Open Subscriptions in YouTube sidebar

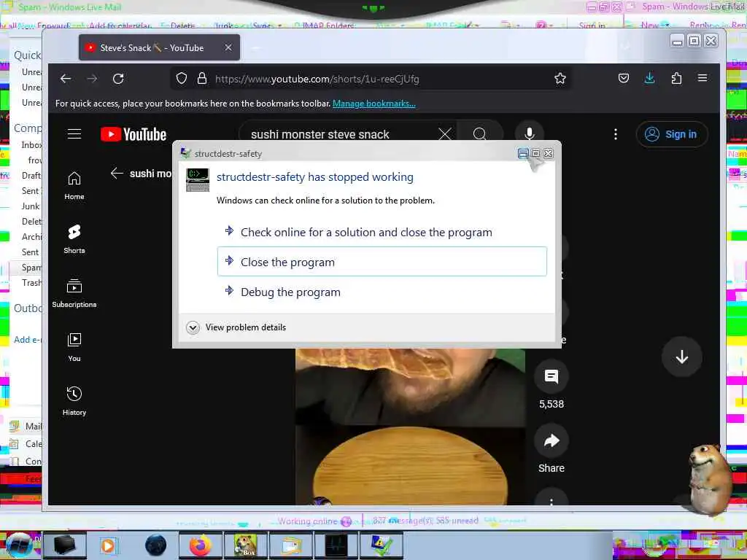[74, 293]
